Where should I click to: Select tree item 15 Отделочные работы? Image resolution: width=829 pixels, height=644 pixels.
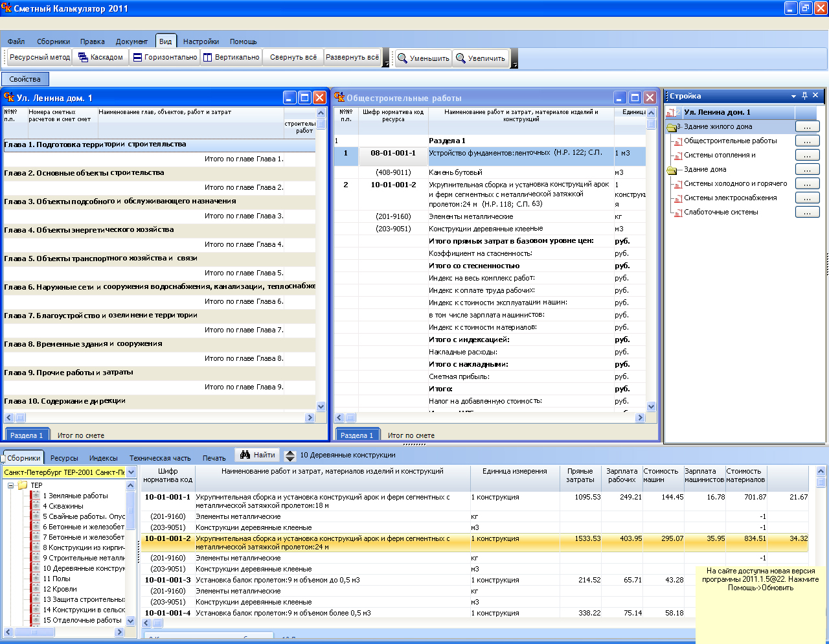(82, 620)
